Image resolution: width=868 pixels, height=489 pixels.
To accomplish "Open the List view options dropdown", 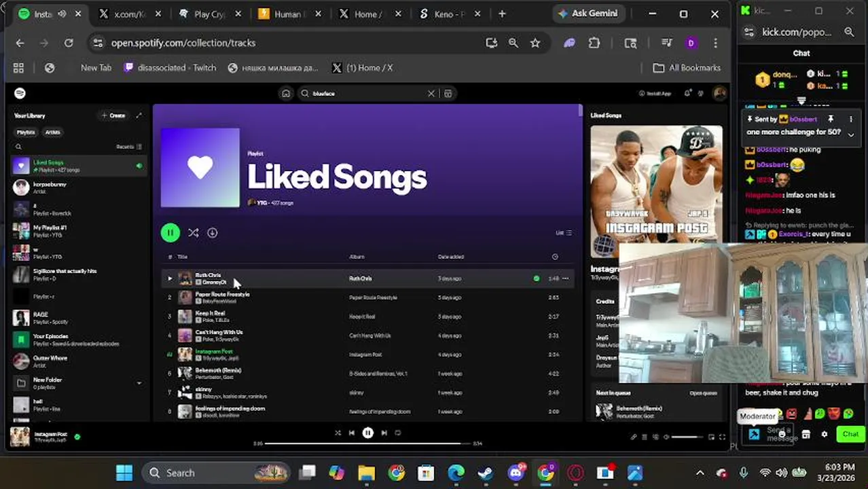I will point(564,233).
